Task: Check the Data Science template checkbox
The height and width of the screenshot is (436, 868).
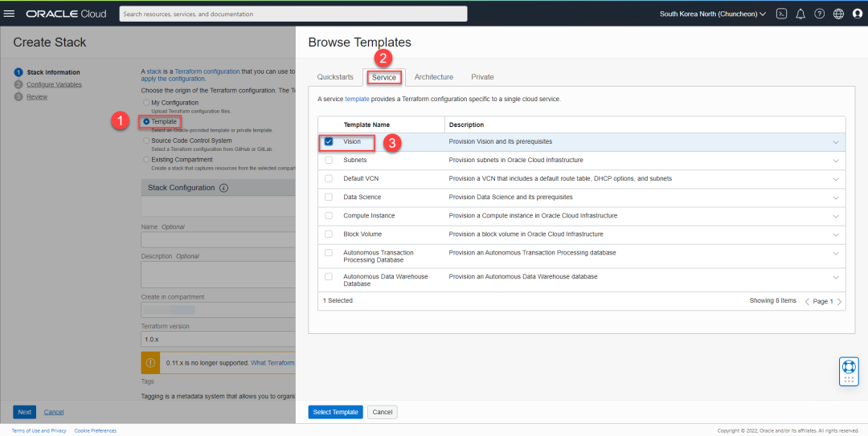Action: pos(329,197)
